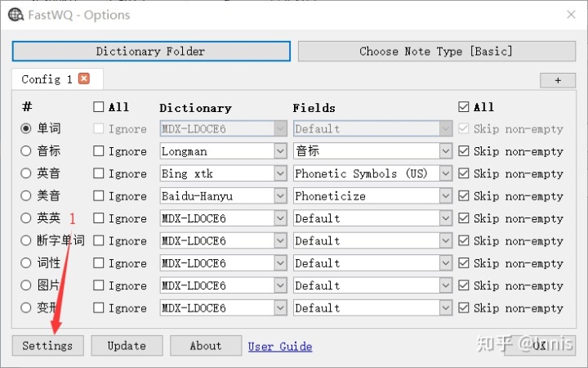Select the 单词 radio button

pyautogui.click(x=26, y=129)
